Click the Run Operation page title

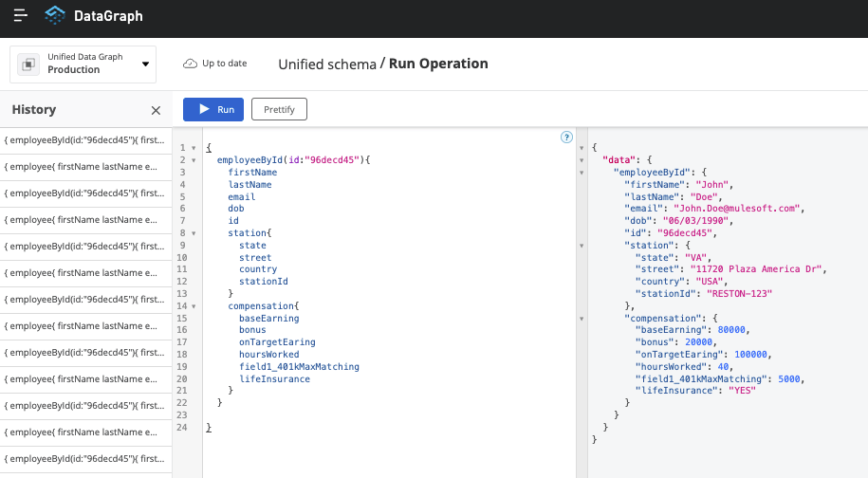point(438,64)
